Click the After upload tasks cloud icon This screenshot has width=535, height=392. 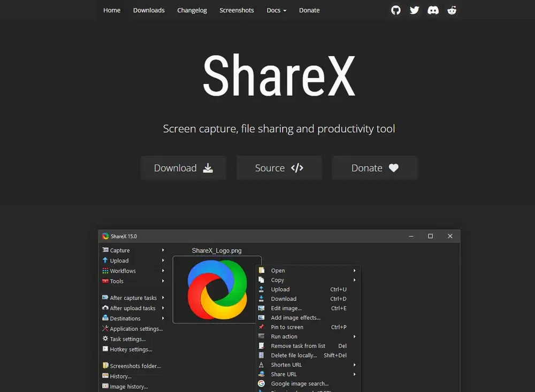105,308
